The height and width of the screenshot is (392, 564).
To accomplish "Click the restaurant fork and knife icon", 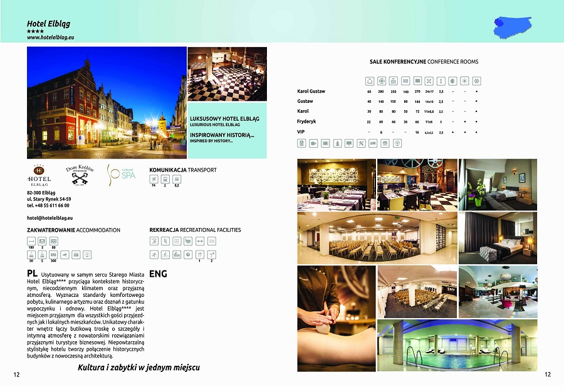I will [x=200, y=255].
